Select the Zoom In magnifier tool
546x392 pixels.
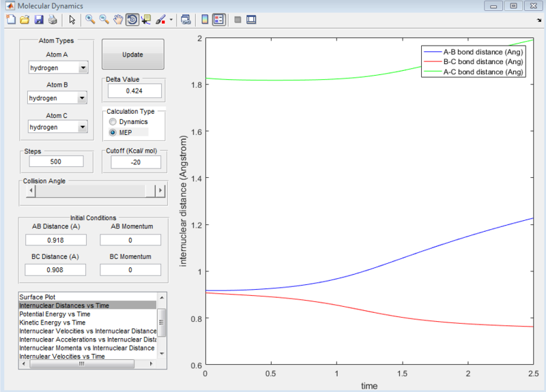coord(90,20)
